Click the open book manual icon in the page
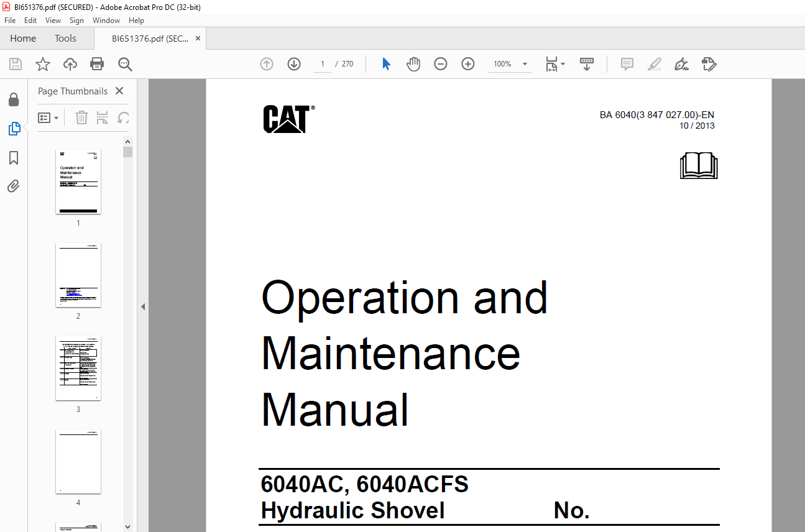 coord(699,166)
